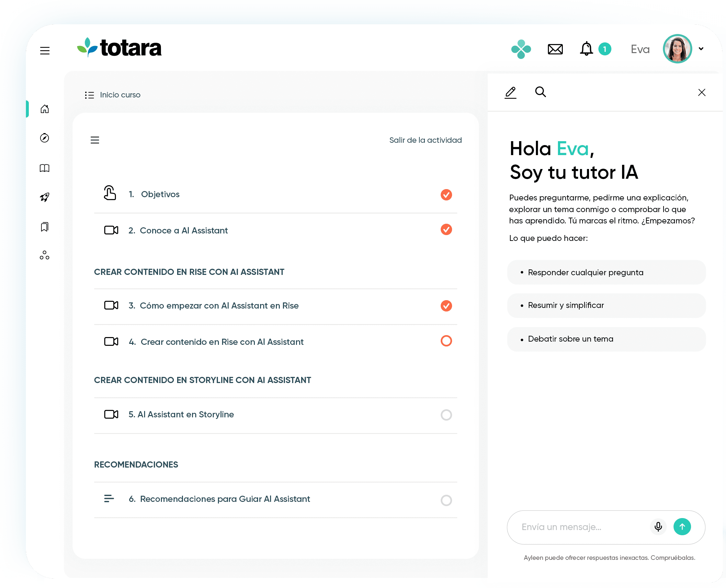This screenshot has width=726, height=588.
Task: Click the notification count badge showing 1
Action: (604, 49)
